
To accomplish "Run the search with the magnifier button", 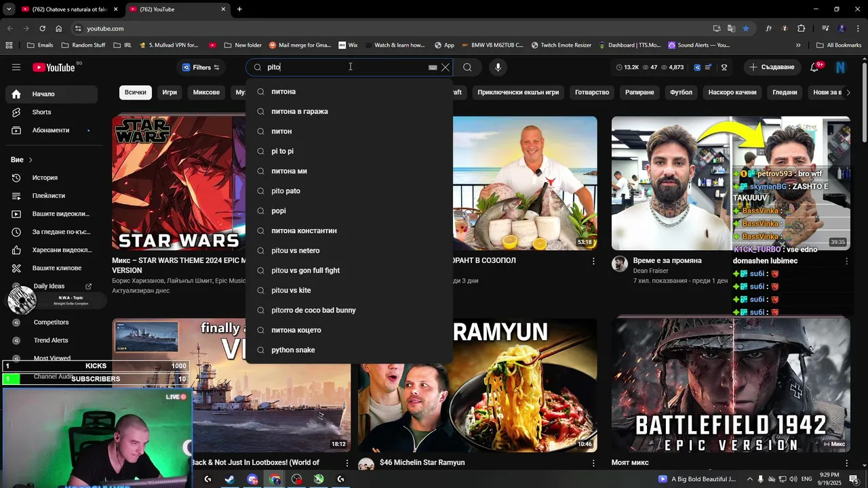I will tap(467, 67).
